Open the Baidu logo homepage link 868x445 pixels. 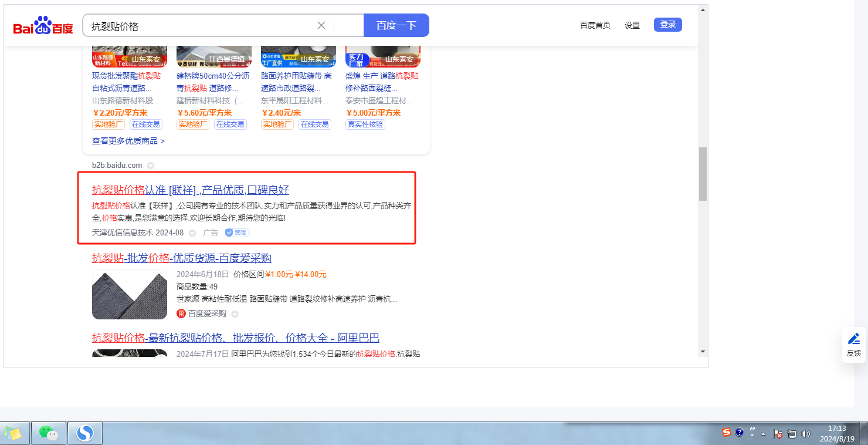point(43,25)
